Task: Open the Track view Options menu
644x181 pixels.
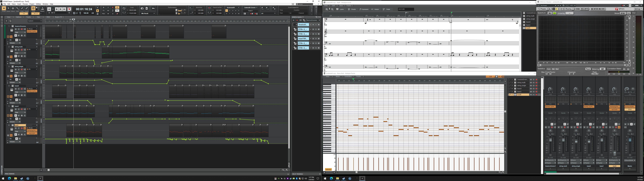Action: 19,17
